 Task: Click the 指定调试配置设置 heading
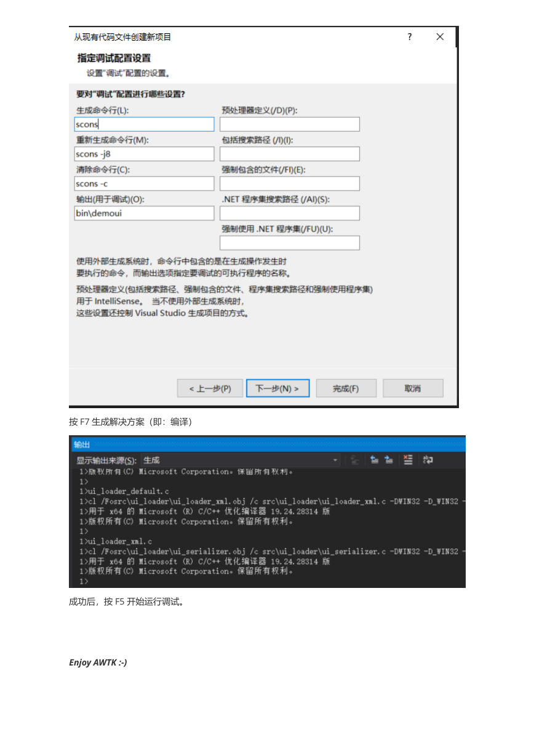point(114,58)
